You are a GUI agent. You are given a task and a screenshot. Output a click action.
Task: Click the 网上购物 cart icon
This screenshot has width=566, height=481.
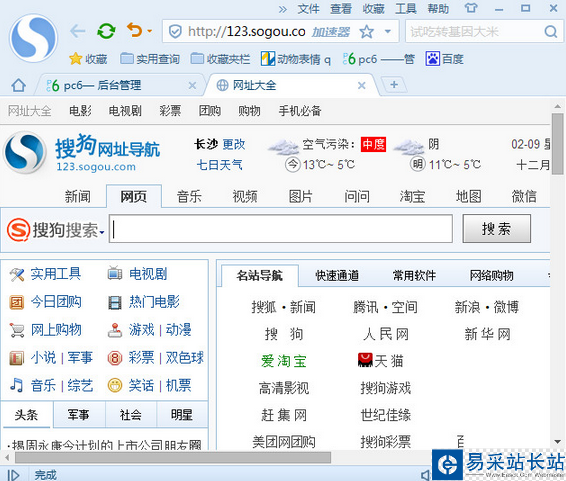pos(17,330)
